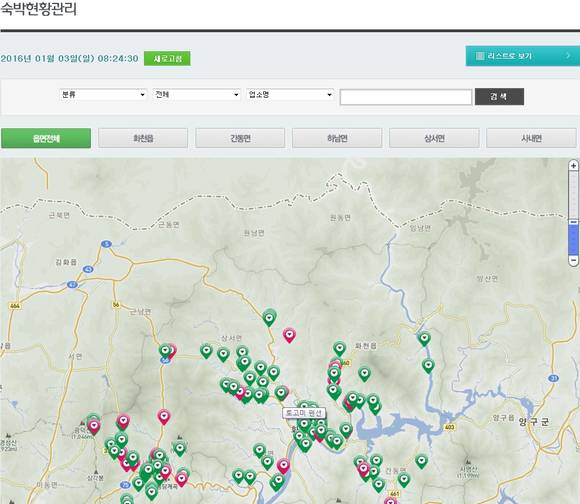Click the green 새로고침 refresh button
This screenshot has height=504, width=580.
(167, 58)
